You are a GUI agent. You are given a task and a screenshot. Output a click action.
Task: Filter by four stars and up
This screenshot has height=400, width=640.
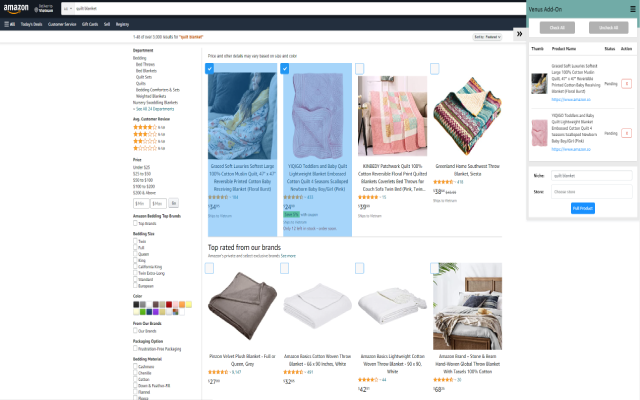(149, 127)
